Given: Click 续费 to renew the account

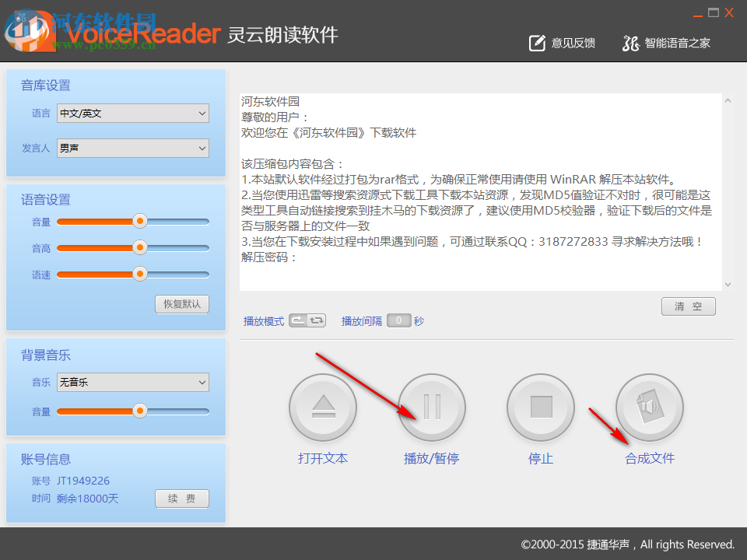Looking at the screenshot, I should tap(181, 499).
